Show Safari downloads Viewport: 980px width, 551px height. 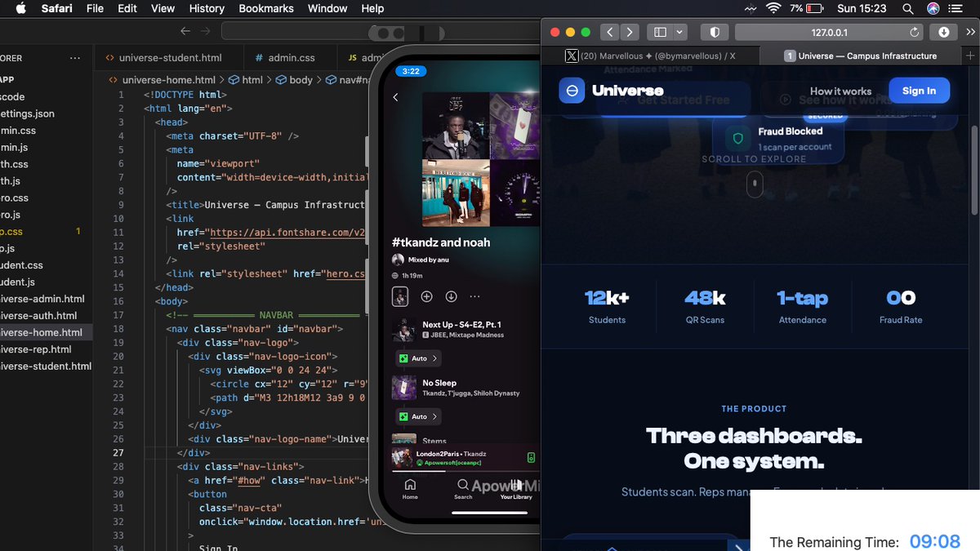tap(944, 32)
